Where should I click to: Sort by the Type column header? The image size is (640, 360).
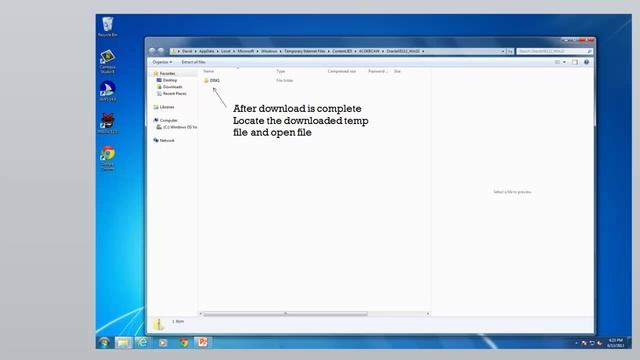281,71
